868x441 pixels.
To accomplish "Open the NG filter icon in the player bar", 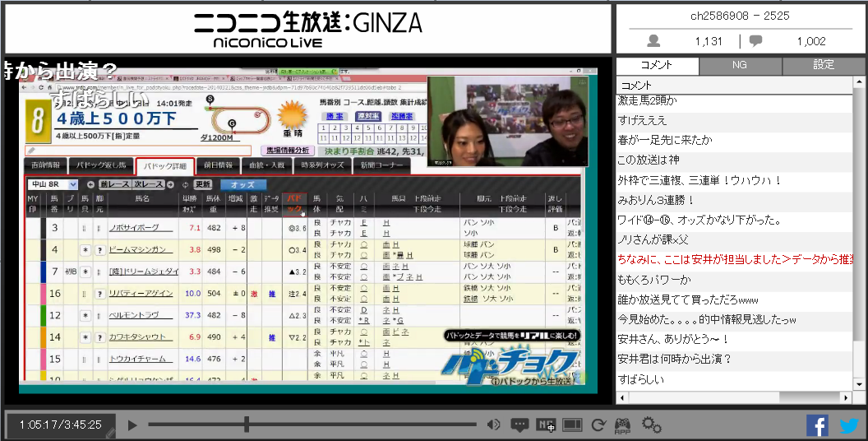I will point(546,425).
